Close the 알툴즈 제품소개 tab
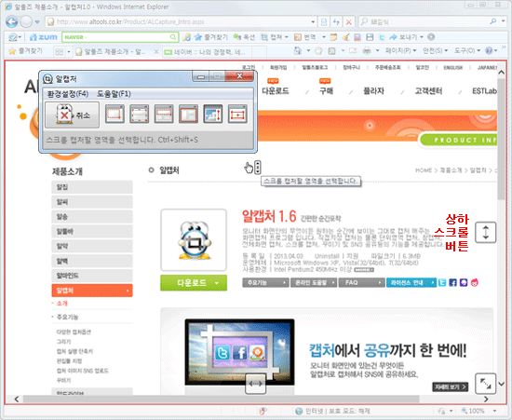Viewport: 512px width, 420px height. 156,51
